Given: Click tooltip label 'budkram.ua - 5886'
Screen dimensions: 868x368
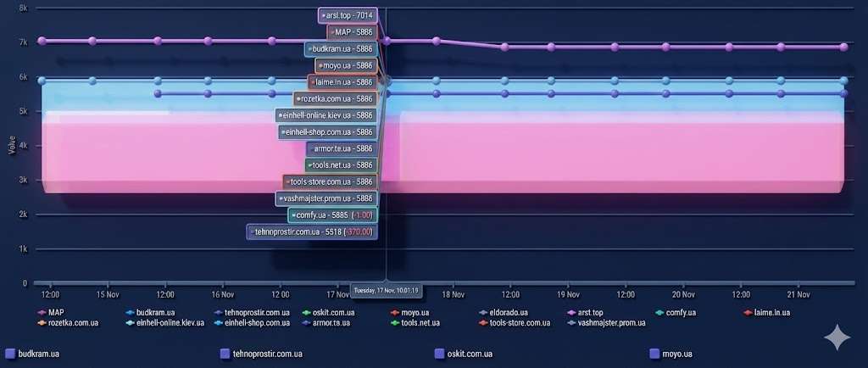Looking at the screenshot, I should 341,48.
